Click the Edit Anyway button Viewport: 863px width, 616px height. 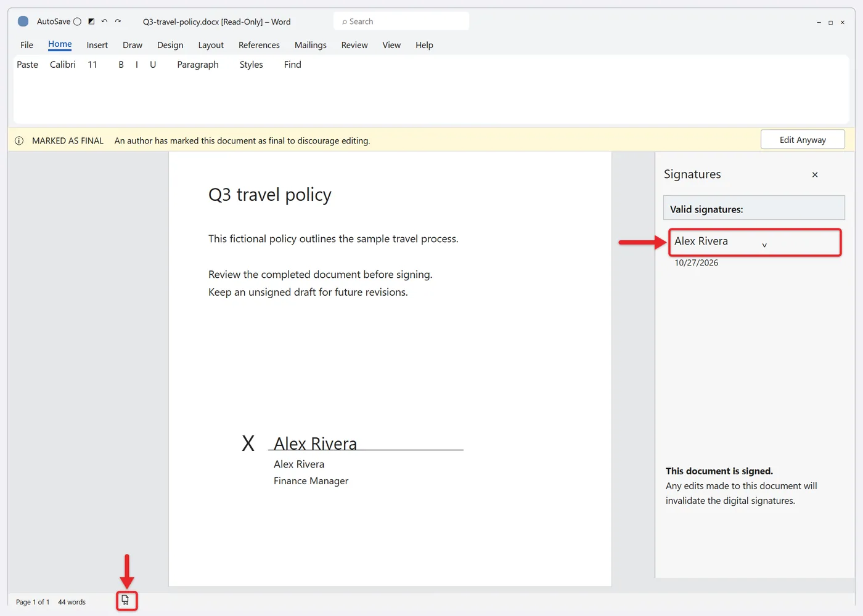803,140
